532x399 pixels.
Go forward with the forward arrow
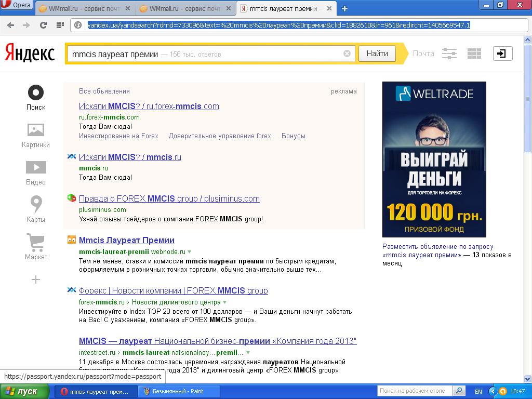click(x=26, y=25)
